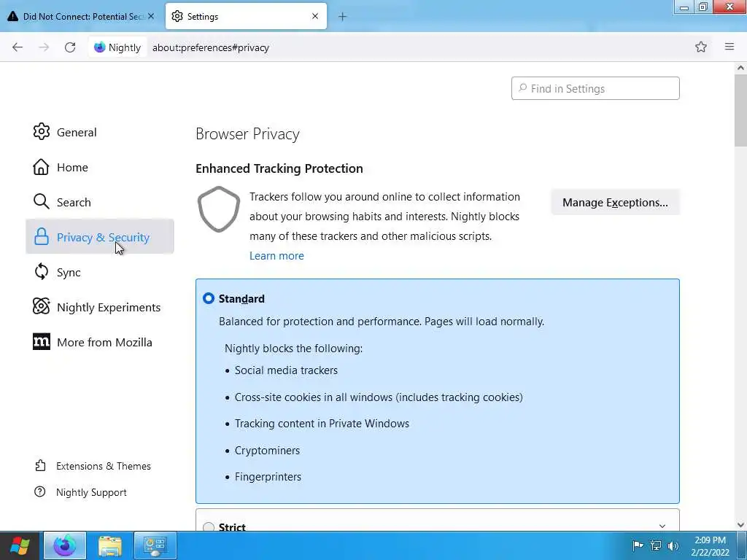Open a new tab with plus button
The height and width of the screenshot is (560, 747).
click(343, 17)
